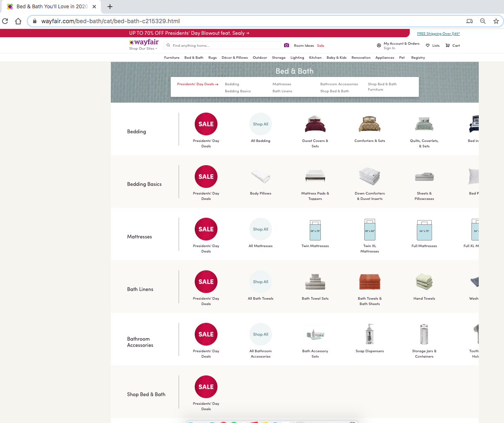Open the Registry navigation link

[418, 58]
